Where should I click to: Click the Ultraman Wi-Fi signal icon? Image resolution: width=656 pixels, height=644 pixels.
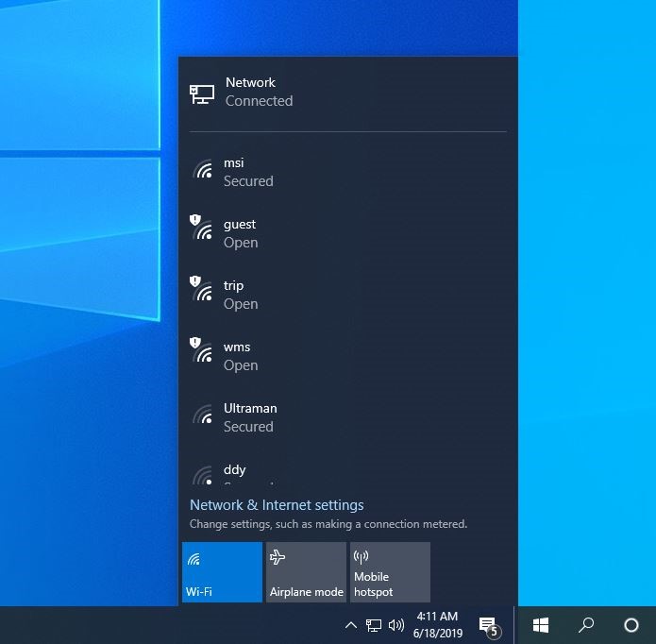[203, 416]
